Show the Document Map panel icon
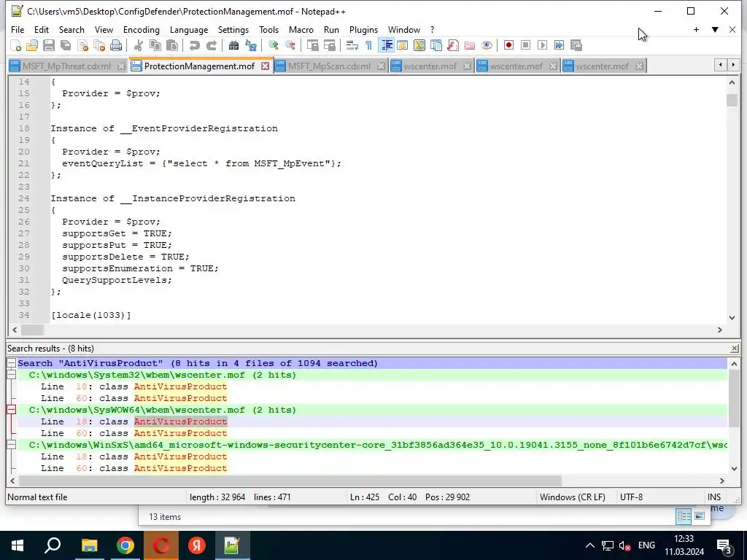This screenshot has width=747, height=560. point(419,45)
